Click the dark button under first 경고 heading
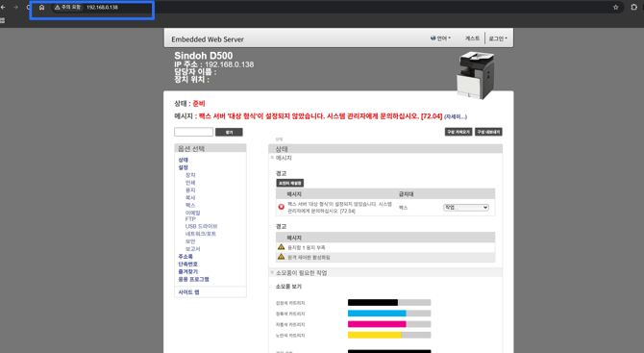 pos(290,183)
